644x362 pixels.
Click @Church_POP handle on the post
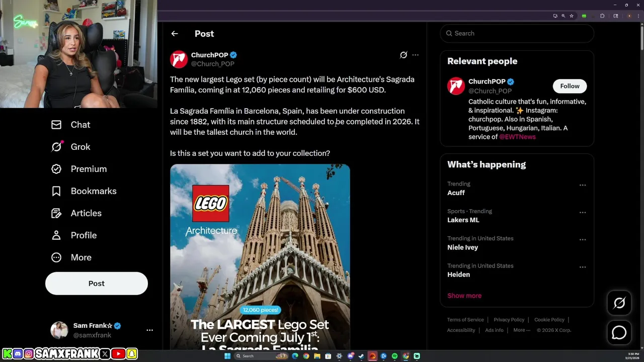[x=212, y=64]
